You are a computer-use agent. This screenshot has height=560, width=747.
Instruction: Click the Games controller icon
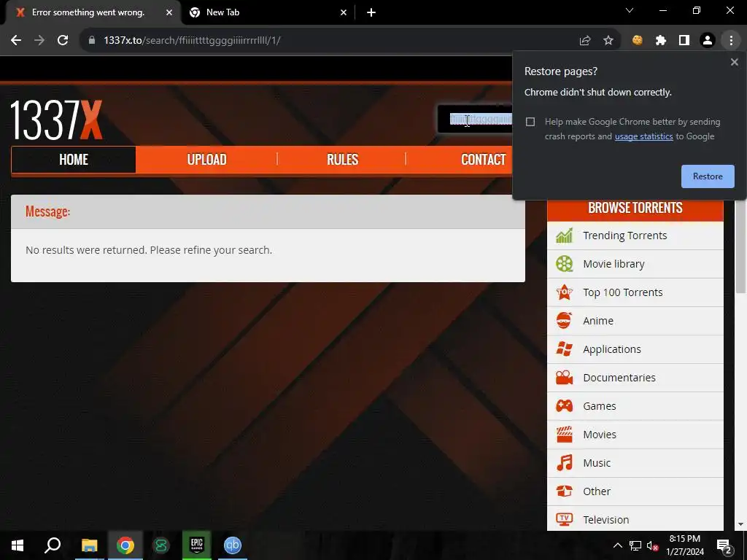[x=564, y=406]
